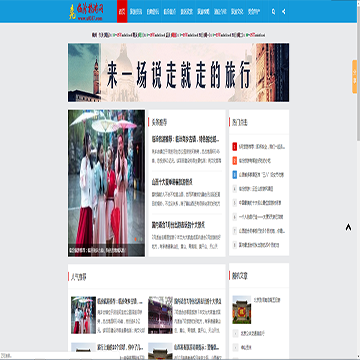Open the large slideshow photo of girls with umbrellas

(x=106, y=183)
